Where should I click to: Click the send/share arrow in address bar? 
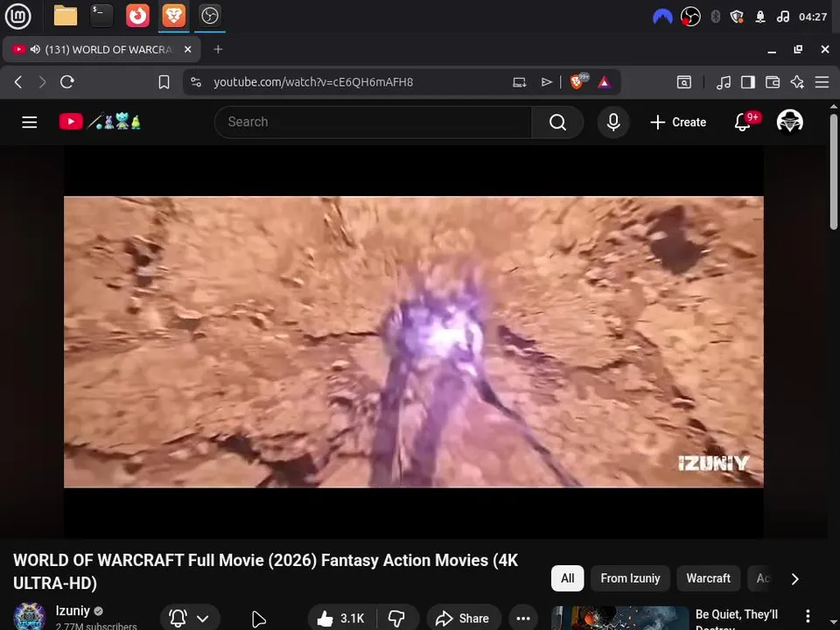pyautogui.click(x=546, y=82)
